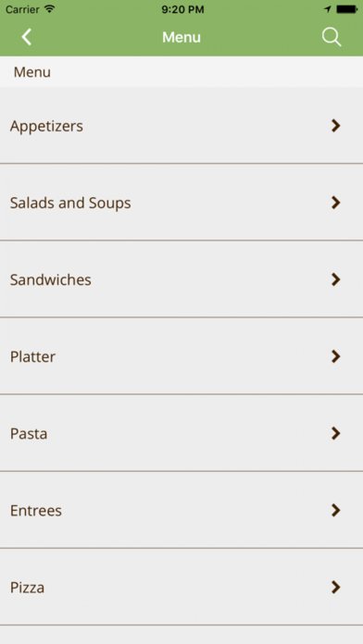
Task: Tap the battery icon in status bar
Action: click(347, 9)
